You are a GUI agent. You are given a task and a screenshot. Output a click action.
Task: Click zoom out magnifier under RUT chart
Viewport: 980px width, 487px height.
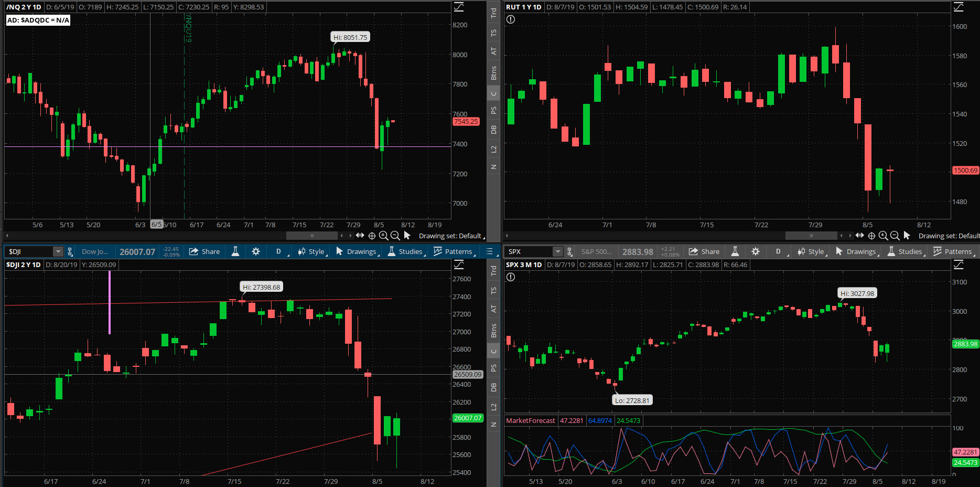click(x=895, y=236)
